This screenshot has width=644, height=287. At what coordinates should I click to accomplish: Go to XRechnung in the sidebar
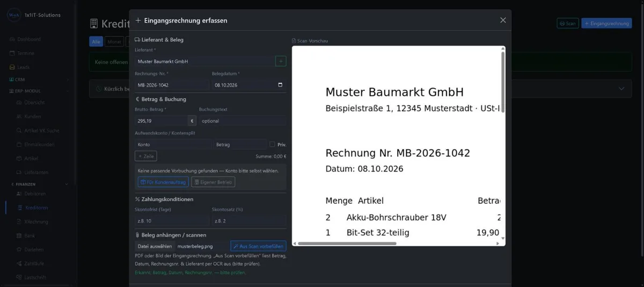(x=36, y=221)
